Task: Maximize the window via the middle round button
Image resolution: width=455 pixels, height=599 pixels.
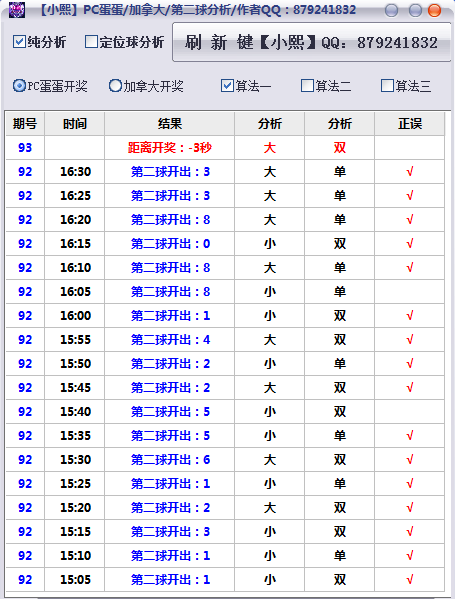Action: coord(415,10)
